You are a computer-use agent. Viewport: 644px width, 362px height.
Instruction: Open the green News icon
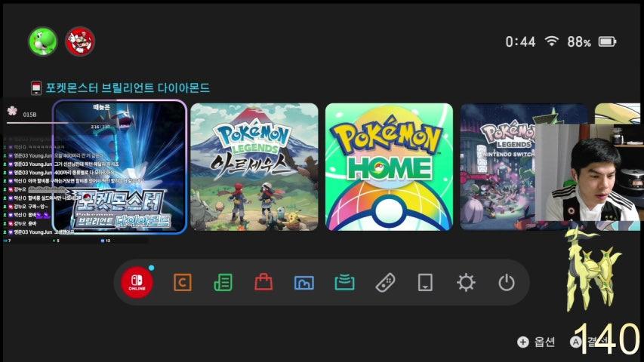tap(223, 282)
